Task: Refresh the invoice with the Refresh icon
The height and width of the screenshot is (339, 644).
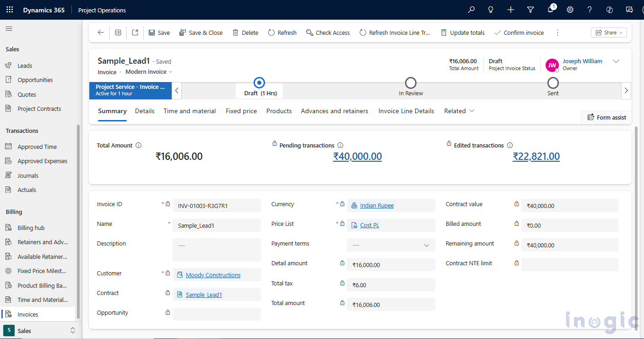Action: (271, 33)
